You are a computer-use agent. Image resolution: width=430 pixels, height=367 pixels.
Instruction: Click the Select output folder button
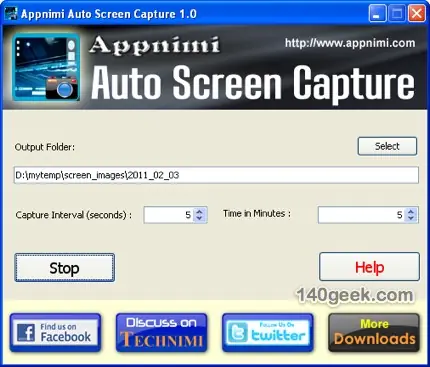[x=387, y=146]
